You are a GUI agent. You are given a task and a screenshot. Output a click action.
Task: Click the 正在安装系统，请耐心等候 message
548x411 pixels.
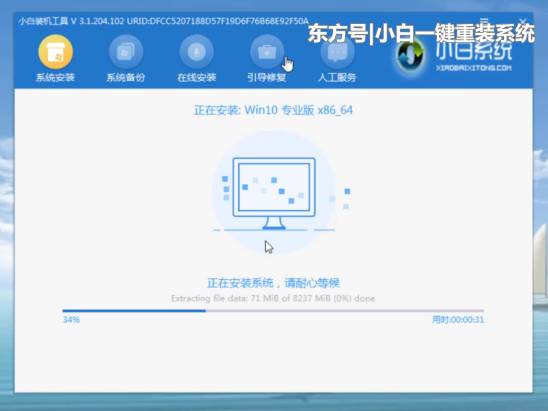[273, 283]
